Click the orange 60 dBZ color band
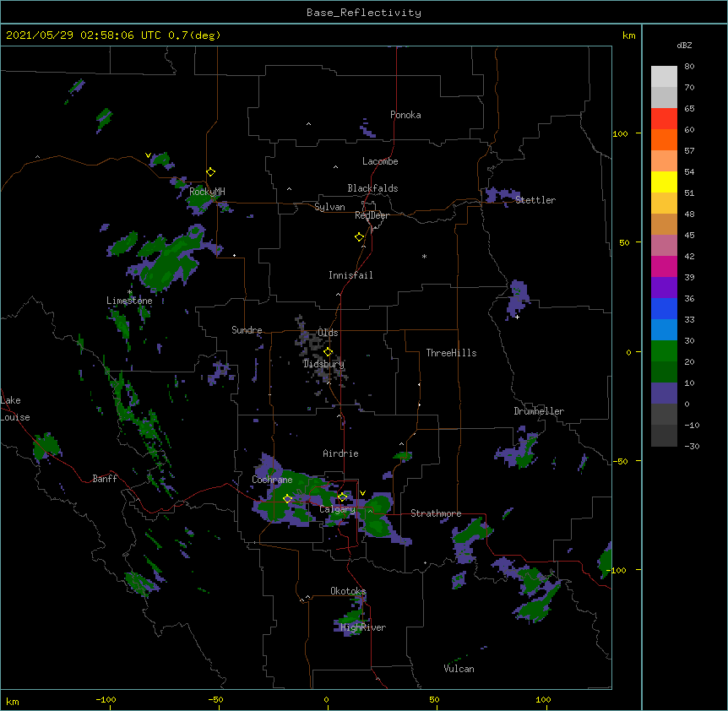This screenshot has height=711, width=728. pyautogui.click(x=664, y=139)
